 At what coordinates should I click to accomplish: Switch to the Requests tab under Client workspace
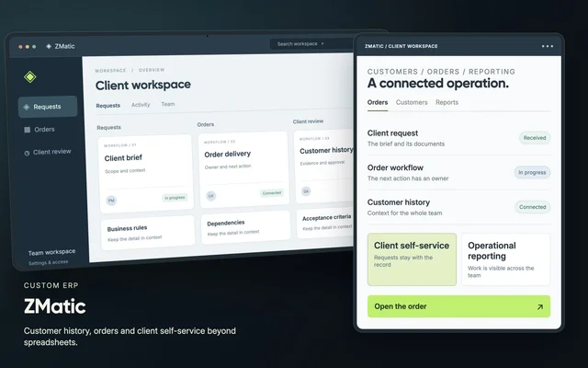(x=108, y=106)
